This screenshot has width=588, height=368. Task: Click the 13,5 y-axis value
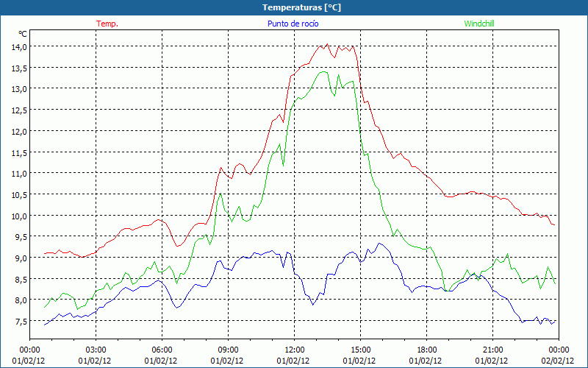coord(19,68)
